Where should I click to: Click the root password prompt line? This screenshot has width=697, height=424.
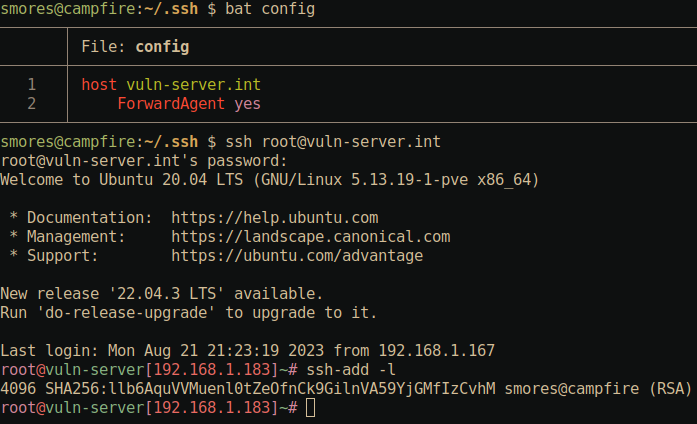(x=144, y=160)
